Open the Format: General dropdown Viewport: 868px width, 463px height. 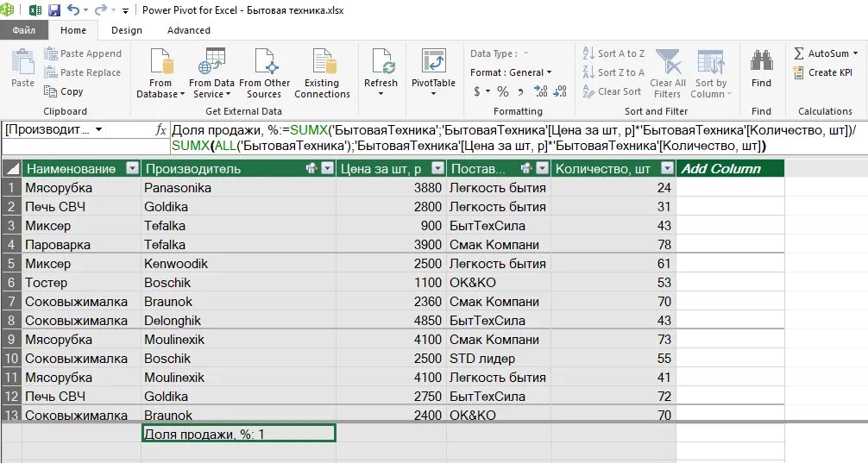pos(511,72)
